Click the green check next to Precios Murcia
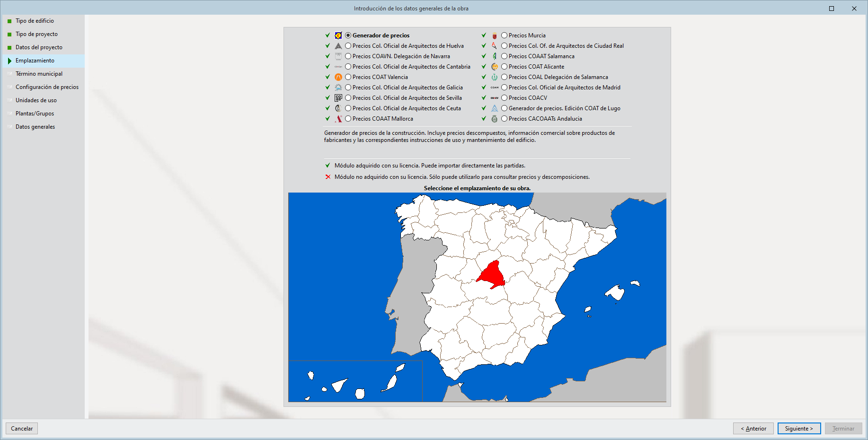Viewport: 868px width, 440px height. click(x=484, y=35)
